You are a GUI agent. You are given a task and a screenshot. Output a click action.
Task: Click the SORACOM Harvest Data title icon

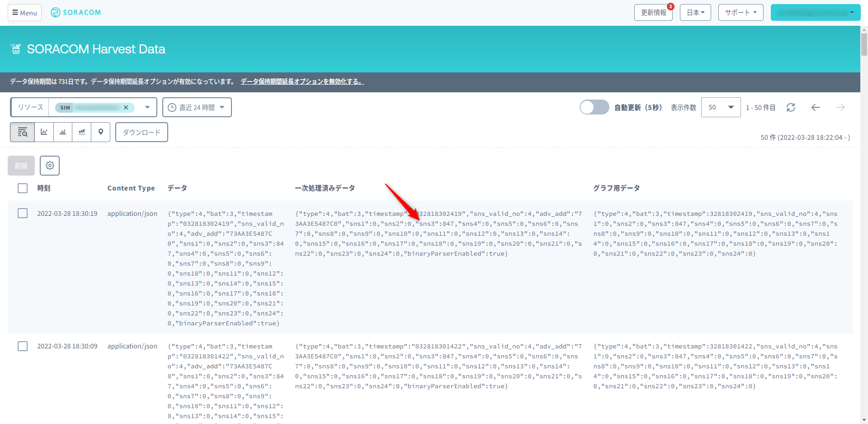pos(16,49)
